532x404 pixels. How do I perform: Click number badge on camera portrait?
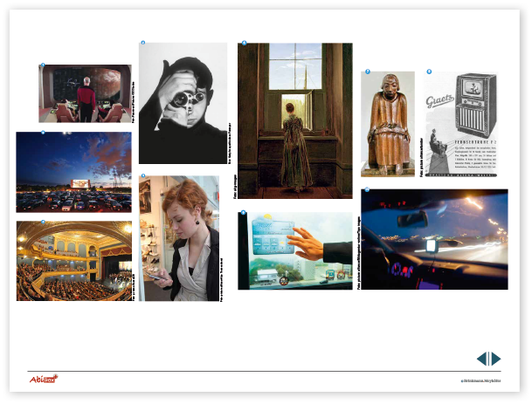coord(143,43)
